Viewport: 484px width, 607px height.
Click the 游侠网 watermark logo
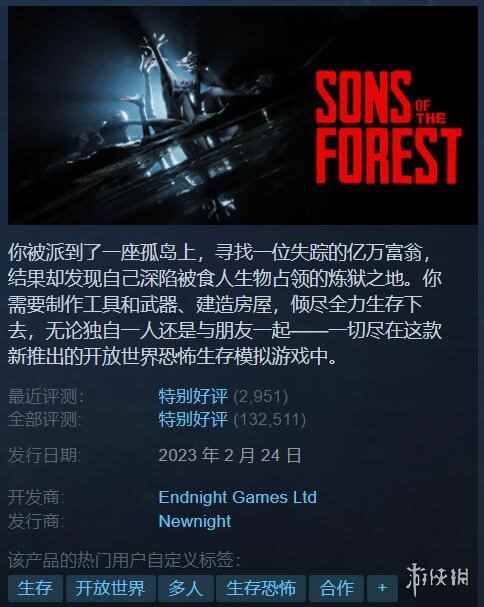pos(438,579)
